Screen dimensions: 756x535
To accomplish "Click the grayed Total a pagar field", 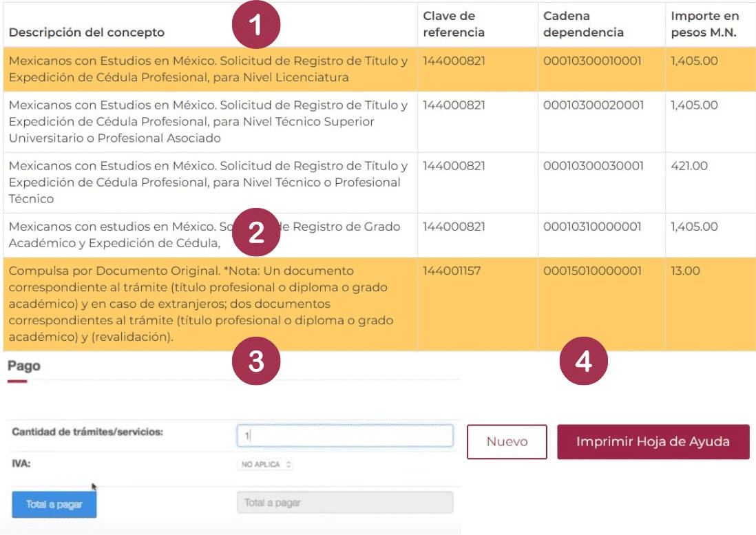I will coord(344,503).
